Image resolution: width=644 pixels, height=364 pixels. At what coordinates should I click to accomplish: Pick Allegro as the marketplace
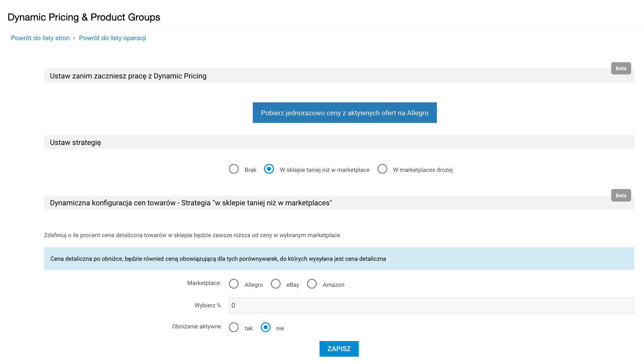(x=234, y=284)
